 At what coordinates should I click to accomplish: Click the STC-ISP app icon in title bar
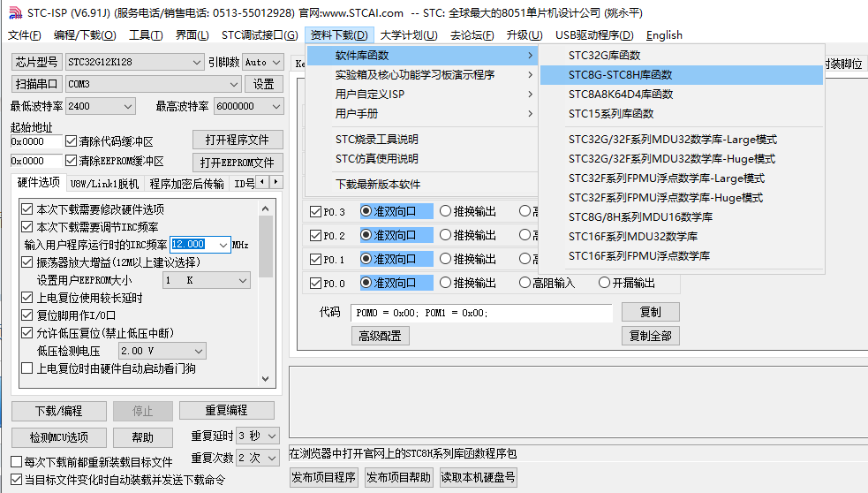(x=16, y=12)
